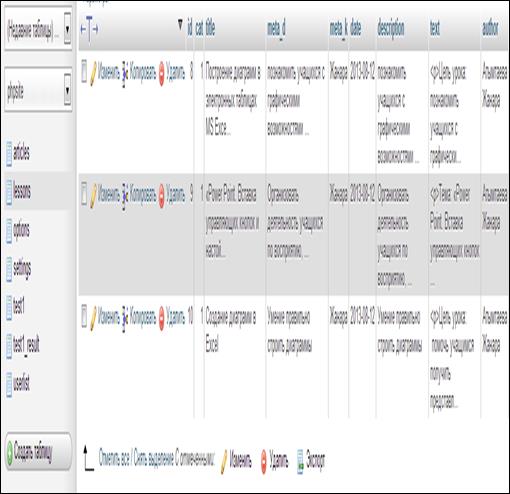Click copy icon in row id 8
The width and height of the screenshot is (510, 494).
click(124, 74)
